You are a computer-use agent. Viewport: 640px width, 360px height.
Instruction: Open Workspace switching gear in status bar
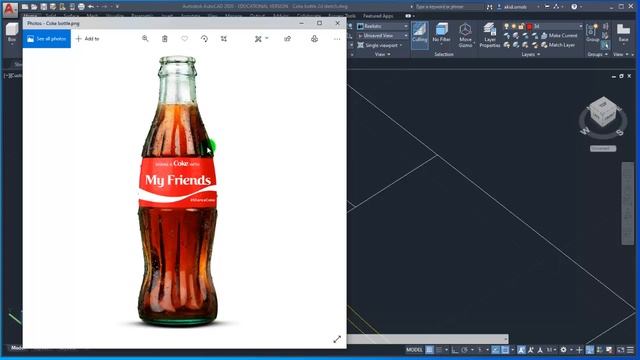point(563,350)
